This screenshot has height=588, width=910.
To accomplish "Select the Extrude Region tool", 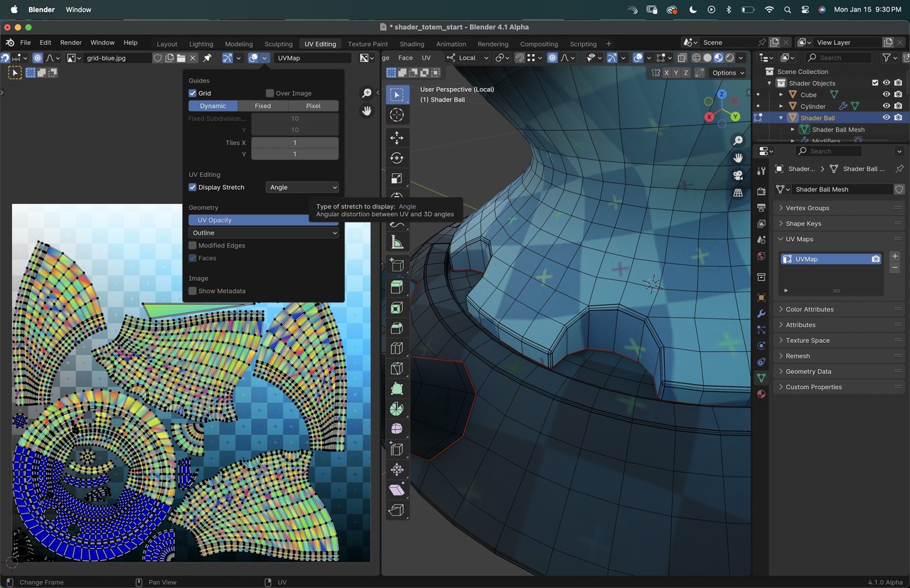I will [x=397, y=287].
